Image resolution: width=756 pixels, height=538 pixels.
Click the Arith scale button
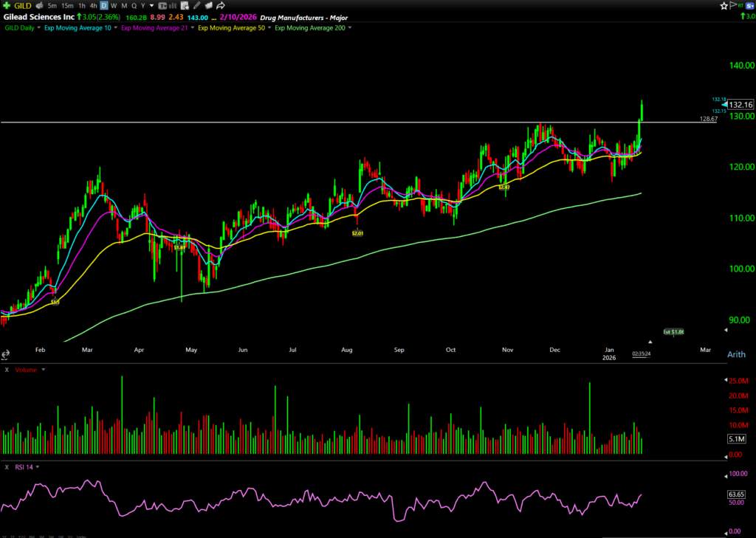735,354
